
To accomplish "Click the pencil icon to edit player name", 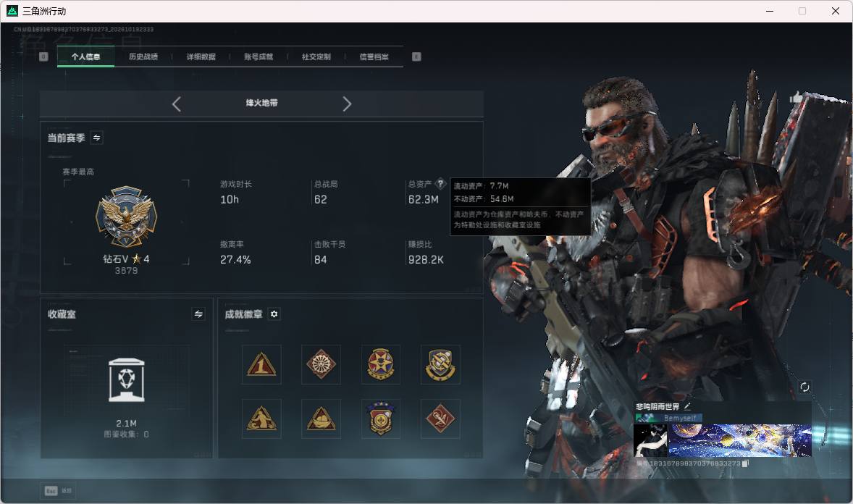I will (x=687, y=406).
